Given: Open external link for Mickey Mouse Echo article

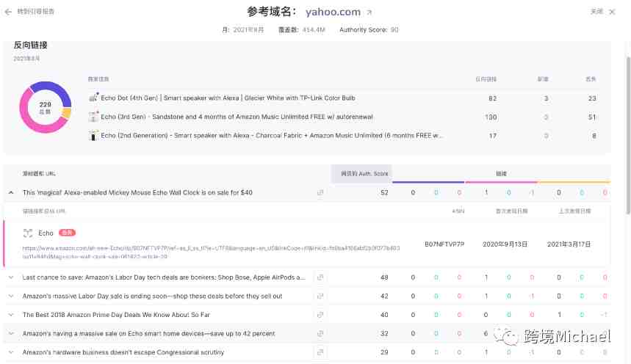Looking at the screenshot, I should (x=320, y=192).
